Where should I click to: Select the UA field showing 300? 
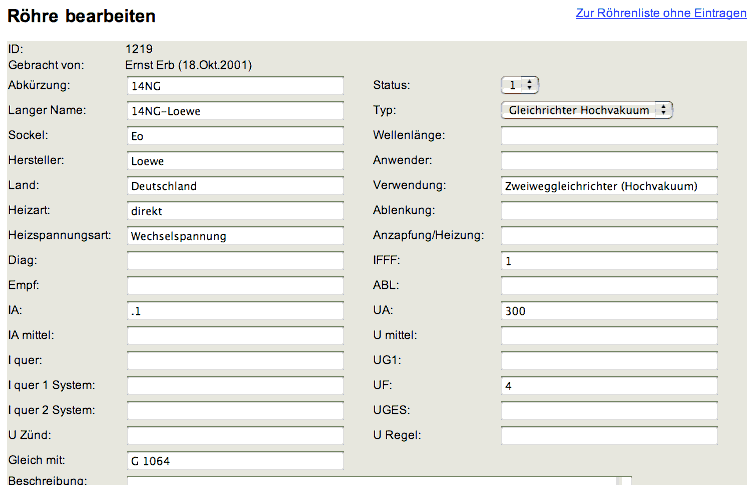tap(609, 311)
